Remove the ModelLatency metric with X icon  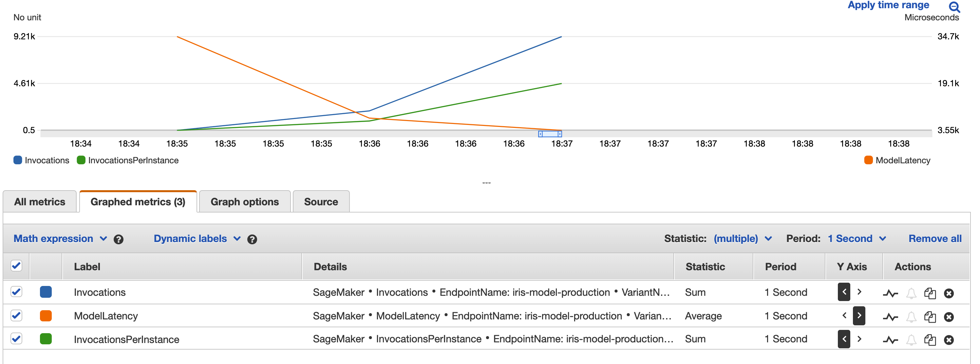coord(949,317)
